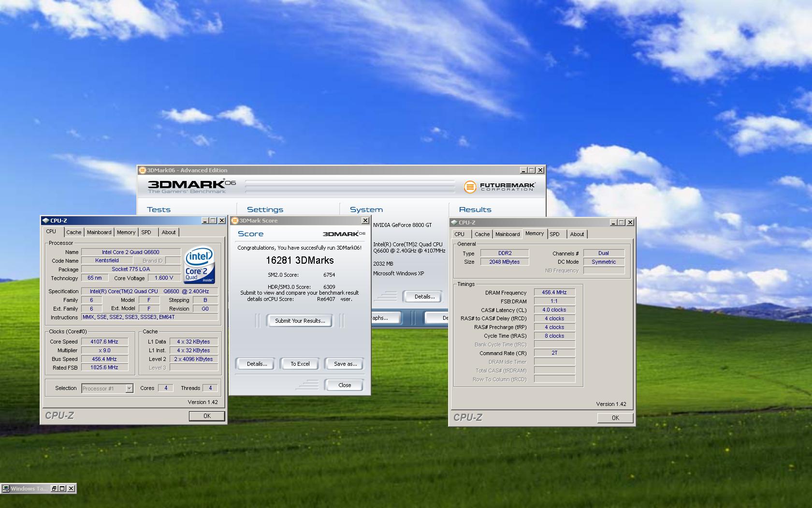Click the Command Rate 2T value
This screenshot has height=508, width=812.
pos(554,353)
